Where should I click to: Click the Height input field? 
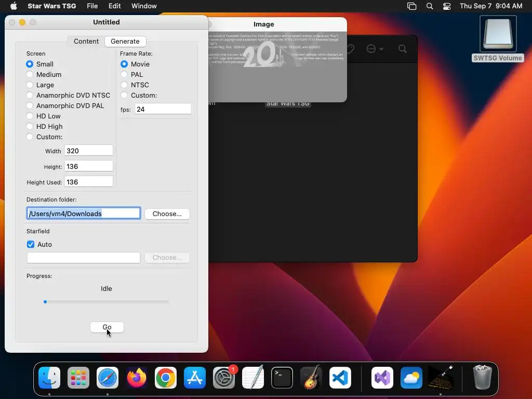coord(88,166)
